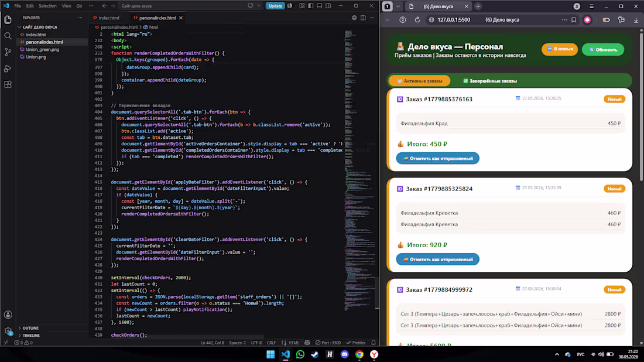The image size is (644, 362).
Task: Mark order #1779885376163 as sent
Action: pyautogui.click(x=437, y=158)
